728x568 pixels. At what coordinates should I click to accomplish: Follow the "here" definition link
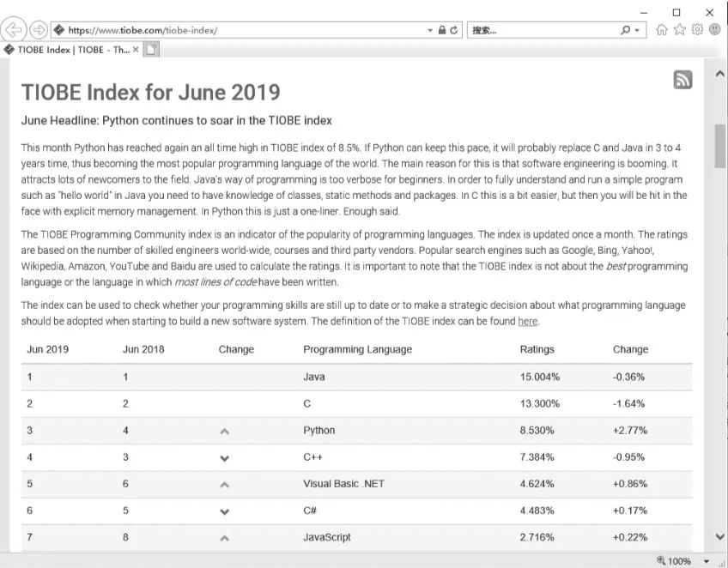[x=528, y=322]
